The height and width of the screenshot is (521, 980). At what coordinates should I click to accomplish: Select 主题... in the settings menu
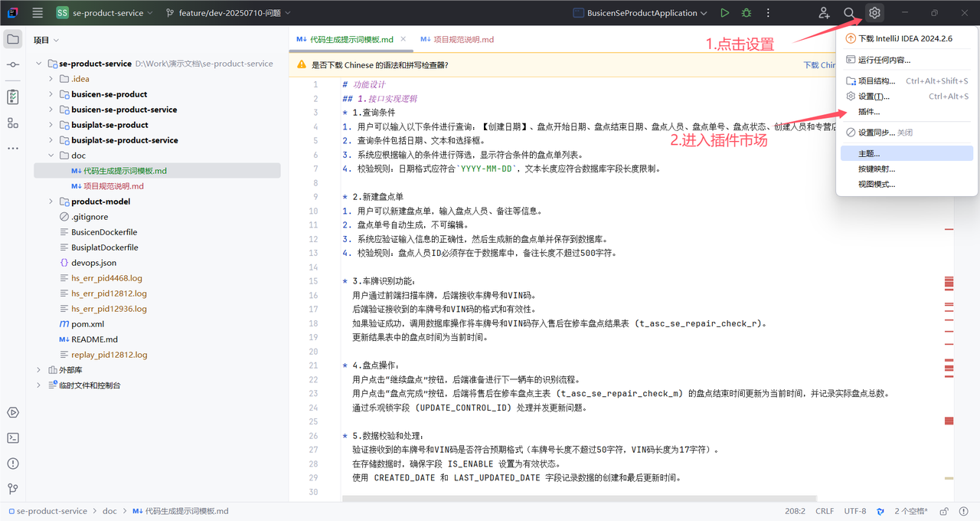[x=869, y=154]
